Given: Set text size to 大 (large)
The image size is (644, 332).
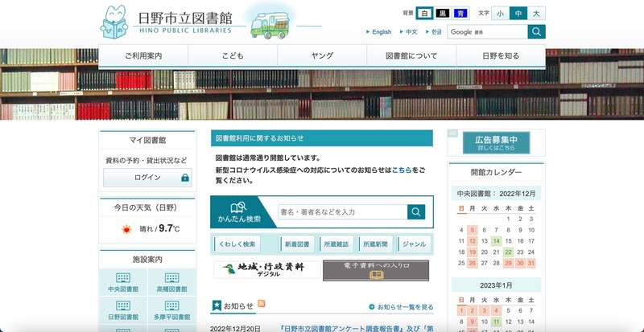Looking at the screenshot, I should (537, 14).
